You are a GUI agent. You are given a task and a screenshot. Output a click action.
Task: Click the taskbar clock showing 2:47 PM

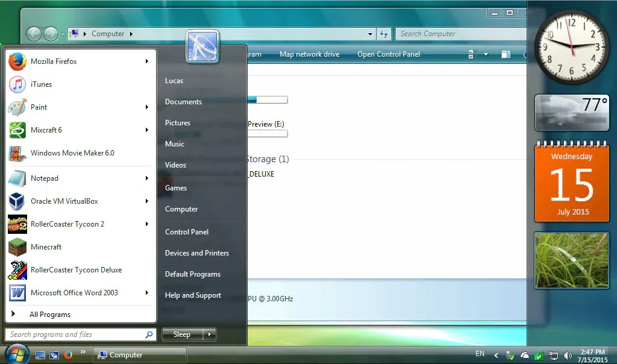click(593, 356)
